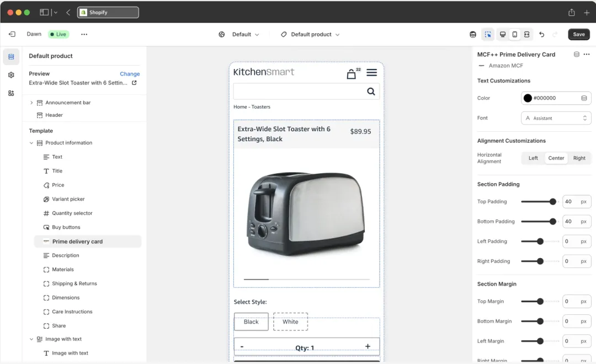Set horizontal alignment to Right

[579, 158]
